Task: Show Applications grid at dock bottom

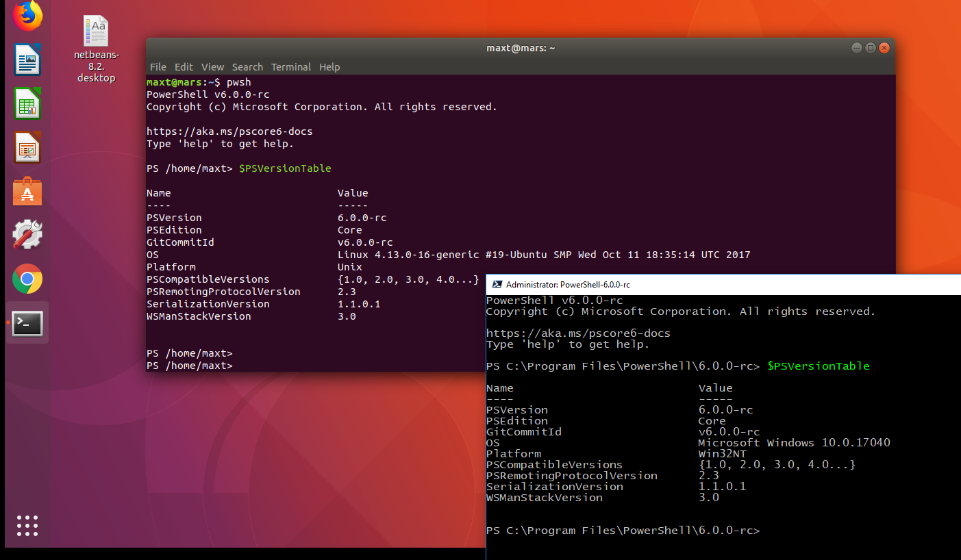Action: click(x=27, y=525)
